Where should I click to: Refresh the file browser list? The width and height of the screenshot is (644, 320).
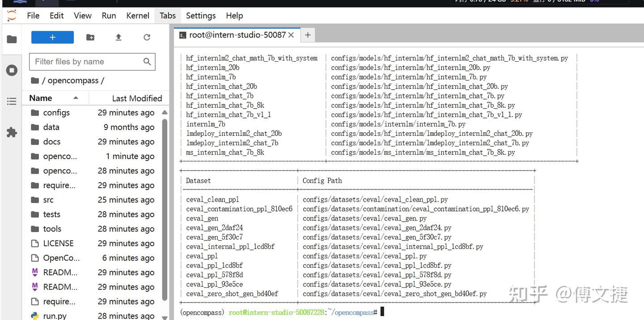pos(147,38)
